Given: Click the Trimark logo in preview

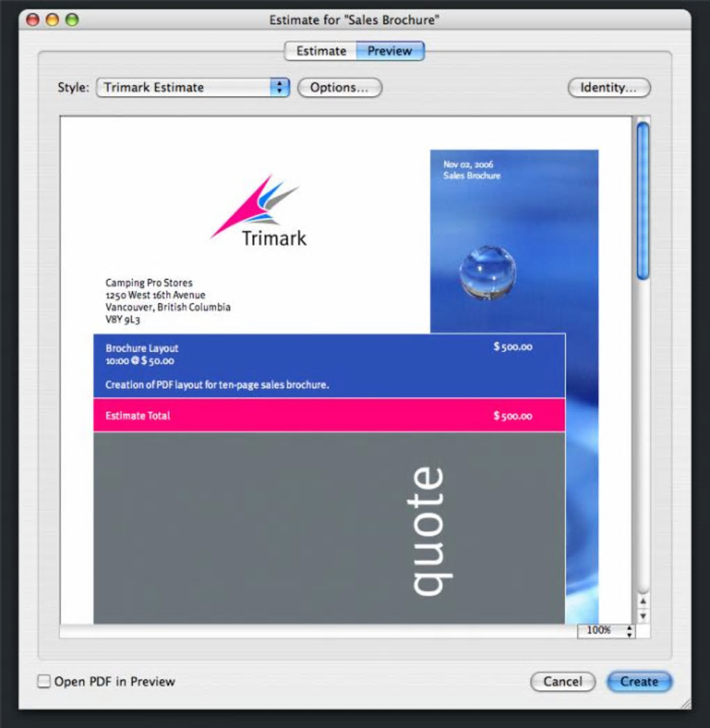Looking at the screenshot, I should point(259,212).
